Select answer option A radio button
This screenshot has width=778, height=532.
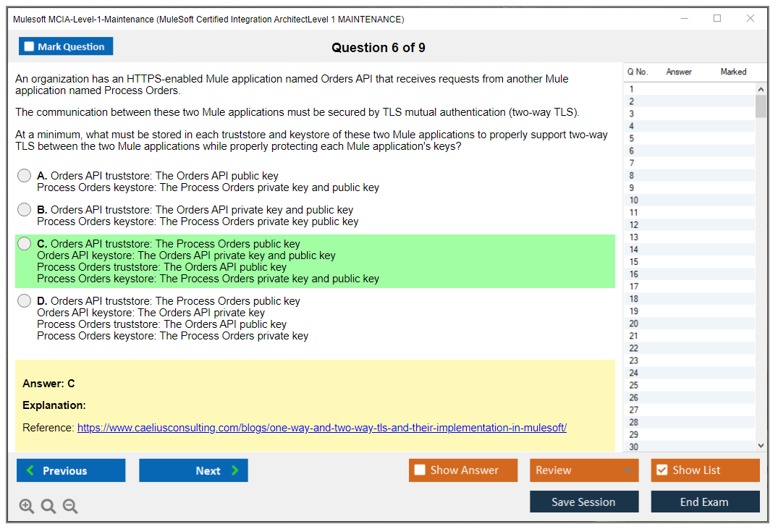pos(25,176)
